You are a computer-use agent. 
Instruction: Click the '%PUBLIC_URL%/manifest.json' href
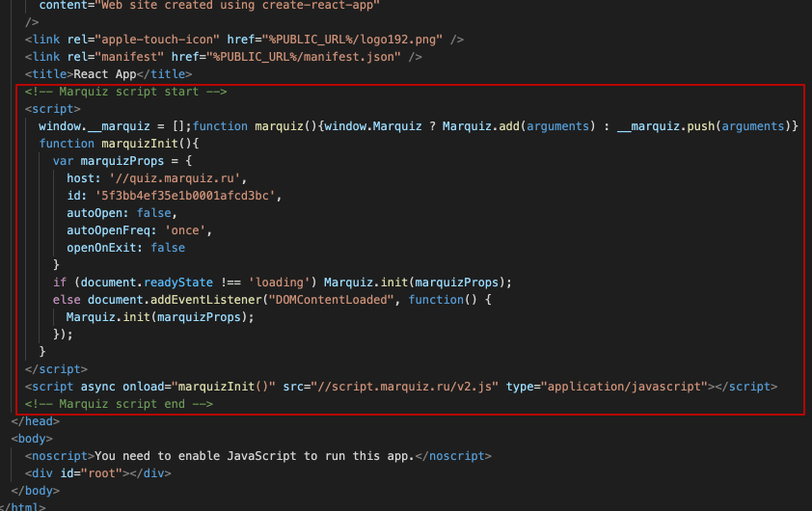click(304, 57)
